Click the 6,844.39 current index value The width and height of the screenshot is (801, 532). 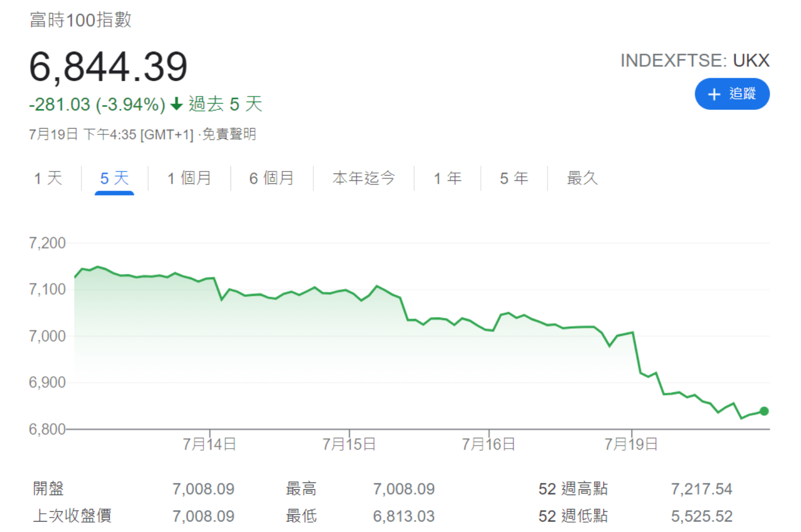[x=108, y=67]
